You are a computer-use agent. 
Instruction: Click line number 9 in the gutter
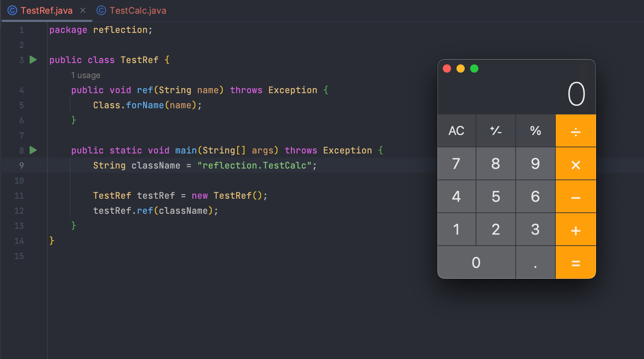coord(22,165)
